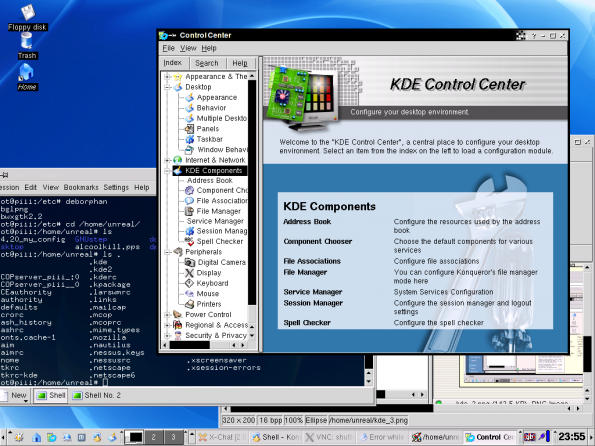The height and width of the screenshot is (446, 595).
Task: Select the Session Manager icon in the tree
Action: (x=189, y=231)
